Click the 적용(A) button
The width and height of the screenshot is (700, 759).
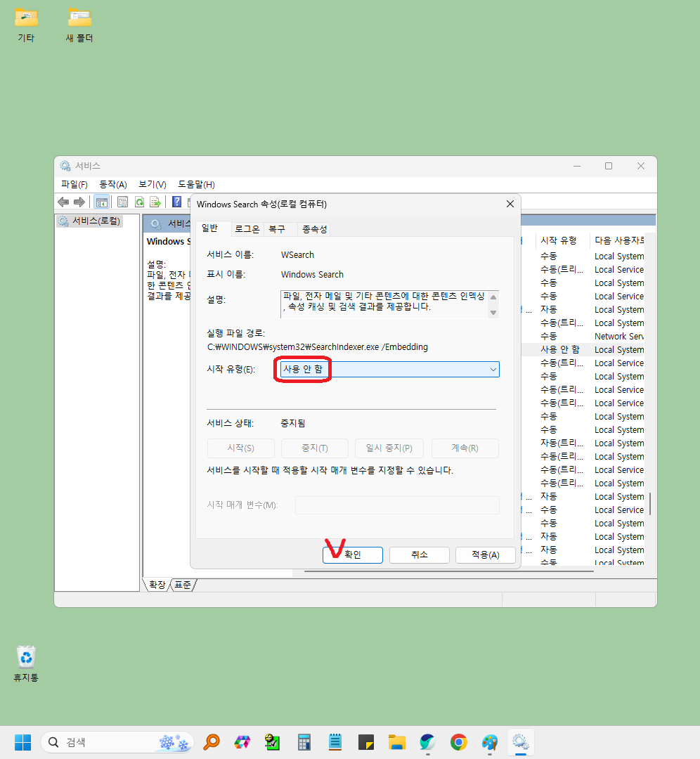point(486,554)
